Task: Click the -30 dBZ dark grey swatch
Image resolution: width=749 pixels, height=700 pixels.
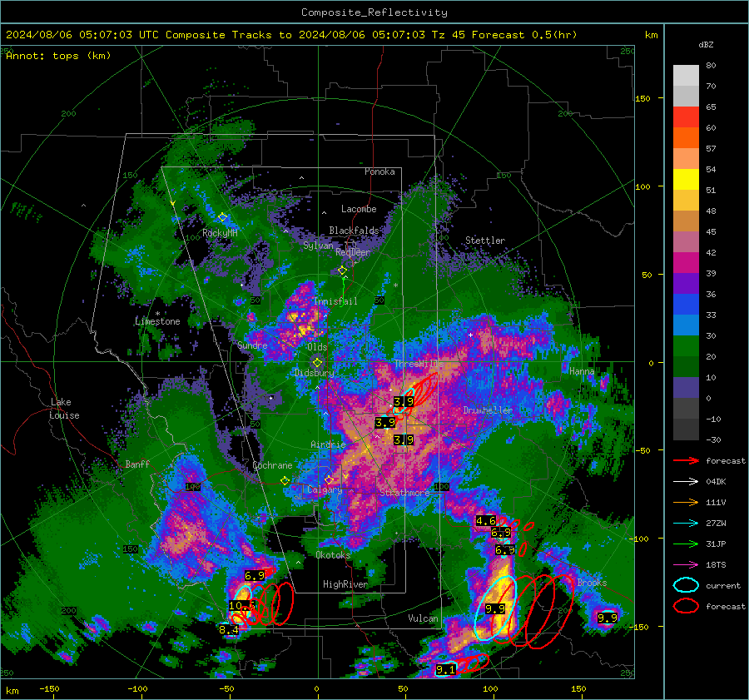Action: pos(686,429)
